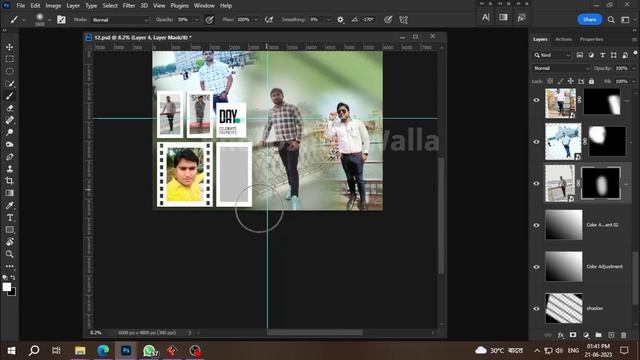
Task: Toggle pixel layer filter in Layers panel
Action: [x=580, y=55]
